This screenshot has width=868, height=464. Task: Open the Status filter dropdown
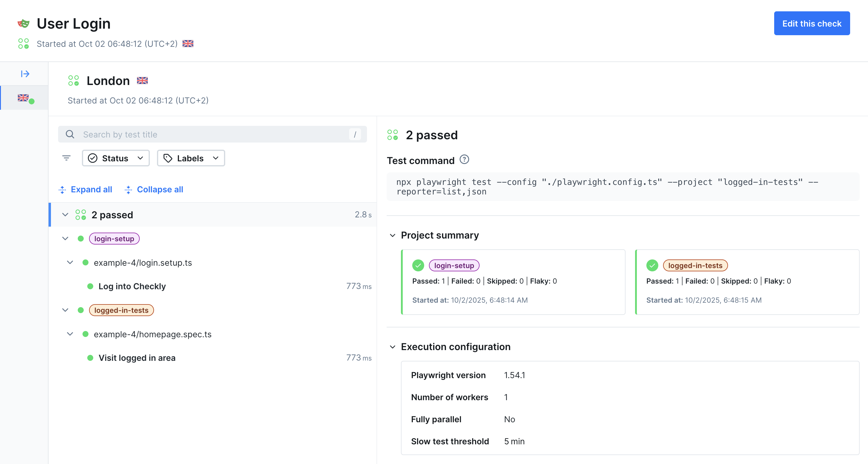(x=116, y=158)
